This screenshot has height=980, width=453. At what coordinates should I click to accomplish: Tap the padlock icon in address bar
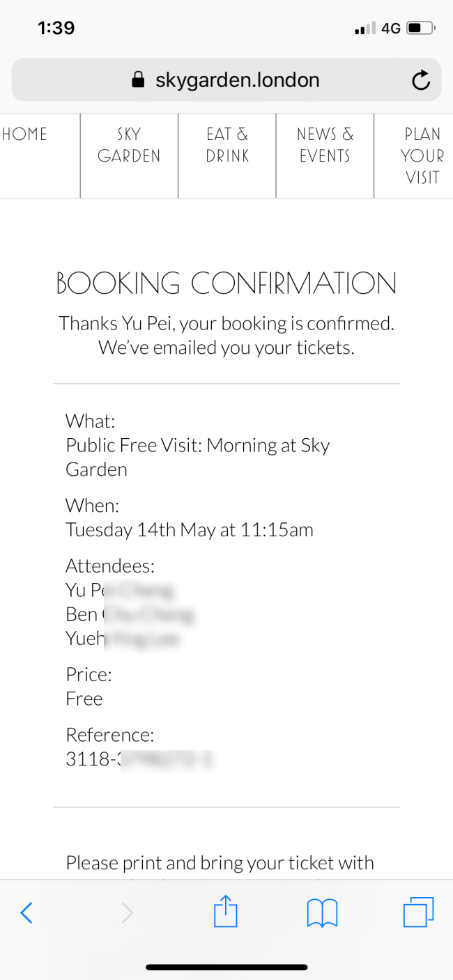(x=139, y=80)
